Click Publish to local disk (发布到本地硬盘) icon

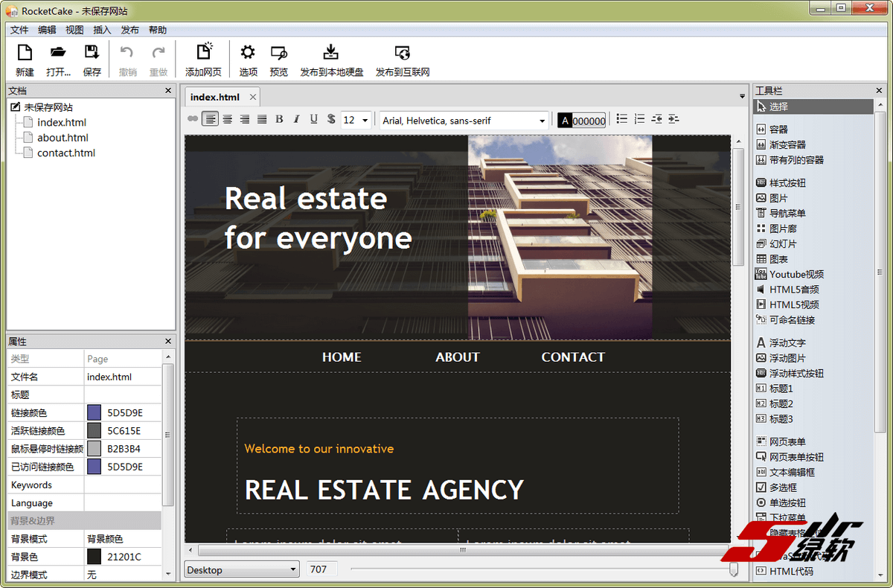point(331,54)
